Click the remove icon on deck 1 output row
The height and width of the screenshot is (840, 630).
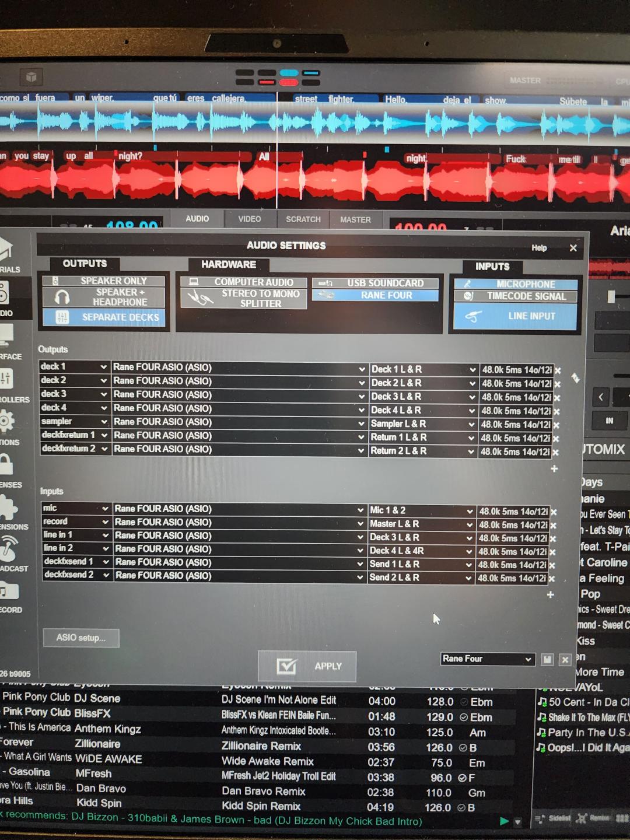[x=558, y=370]
